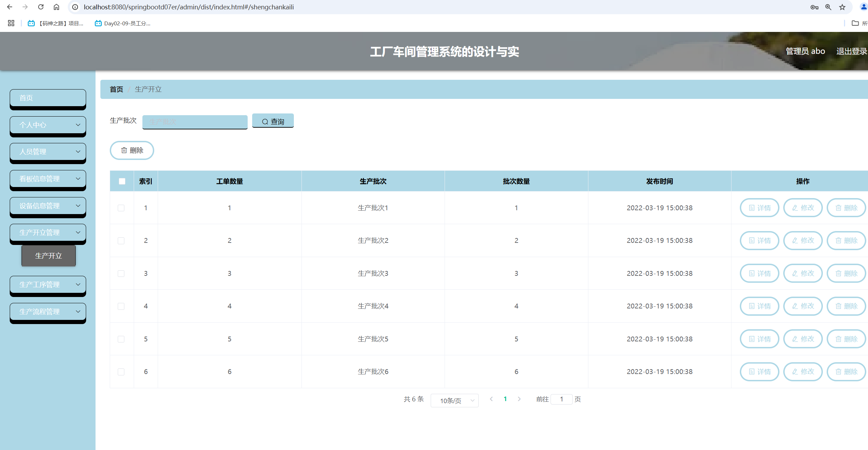Expand the 人员管理 sidebar menu
This screenshot has height=450, width=868.
point(48,152)
